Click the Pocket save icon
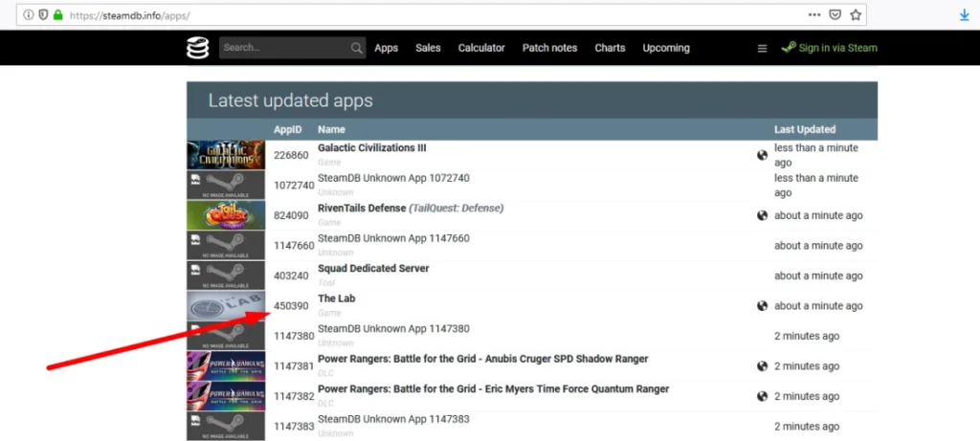The height and width of the screenshot is (441, 980). [x=835, y=14]
